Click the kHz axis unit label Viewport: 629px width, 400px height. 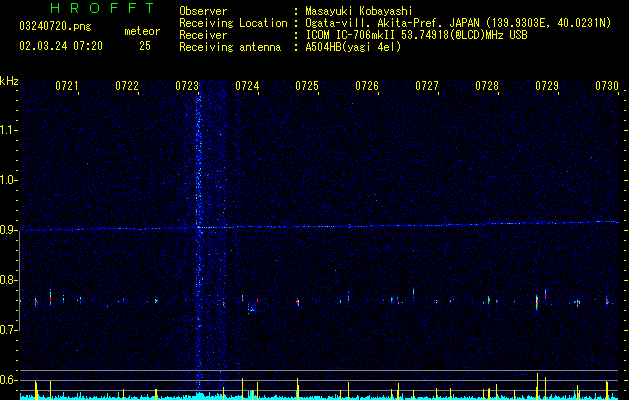click(9, 81)
